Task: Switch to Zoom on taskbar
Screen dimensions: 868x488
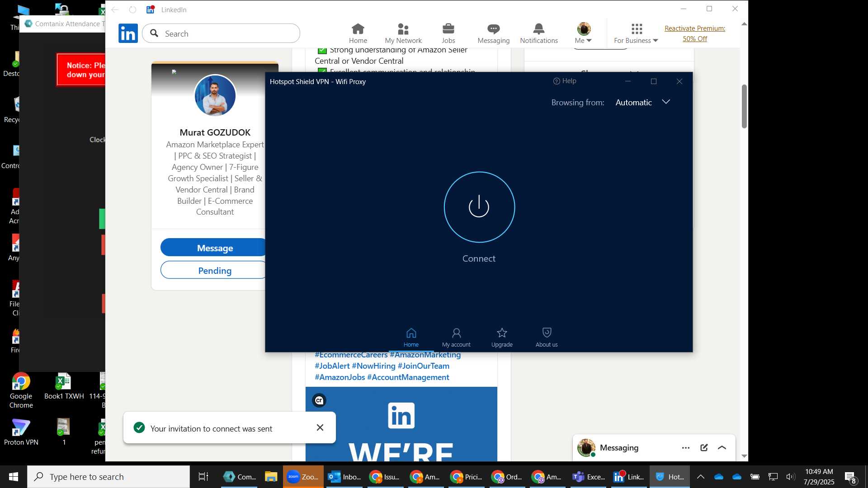Action: pyautogui.click(x=303, y=477)
